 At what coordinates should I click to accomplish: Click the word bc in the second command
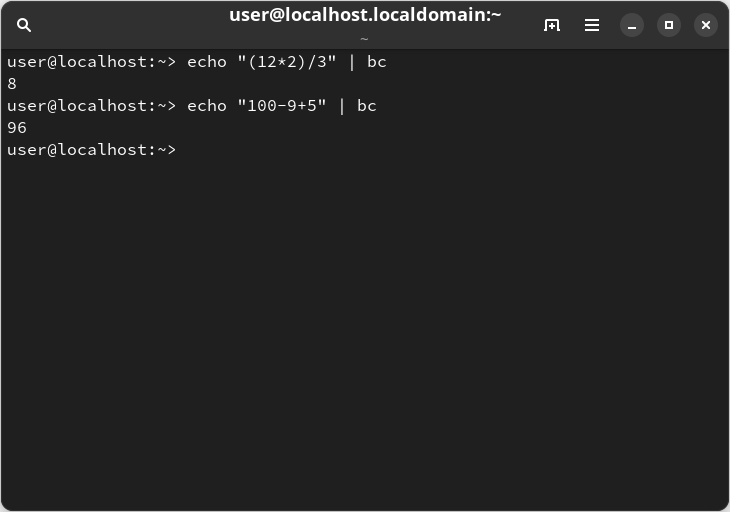click(x=367, y=106)
